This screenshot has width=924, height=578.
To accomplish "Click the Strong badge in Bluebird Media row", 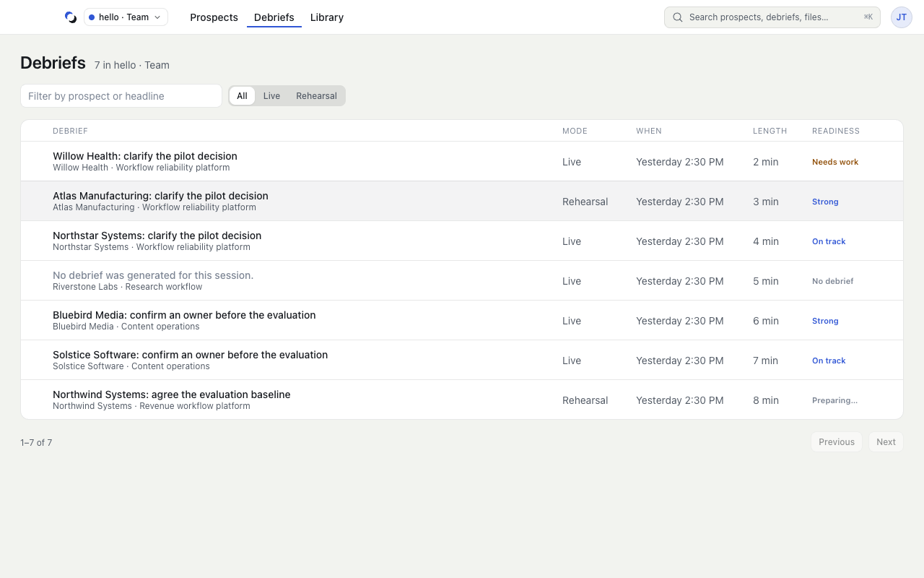I will pyautogui.click(x=825, y=321).
